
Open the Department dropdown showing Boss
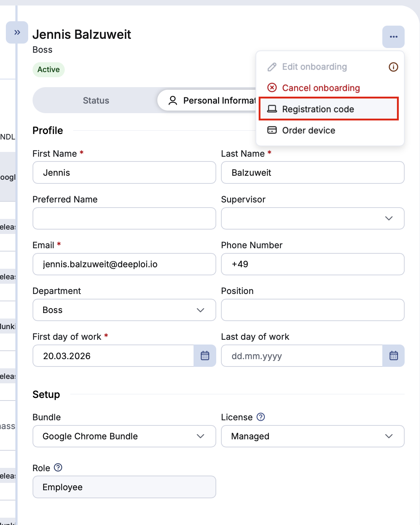coord(124,310)
